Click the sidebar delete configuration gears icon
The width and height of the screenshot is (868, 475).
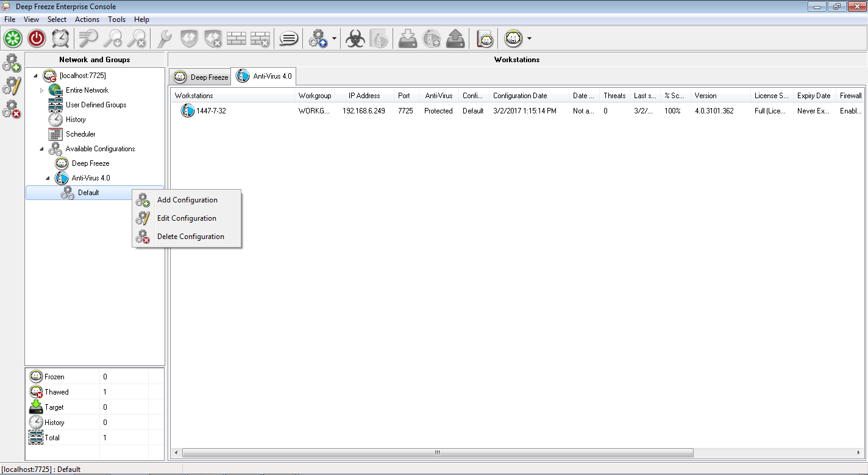point(12,109)
